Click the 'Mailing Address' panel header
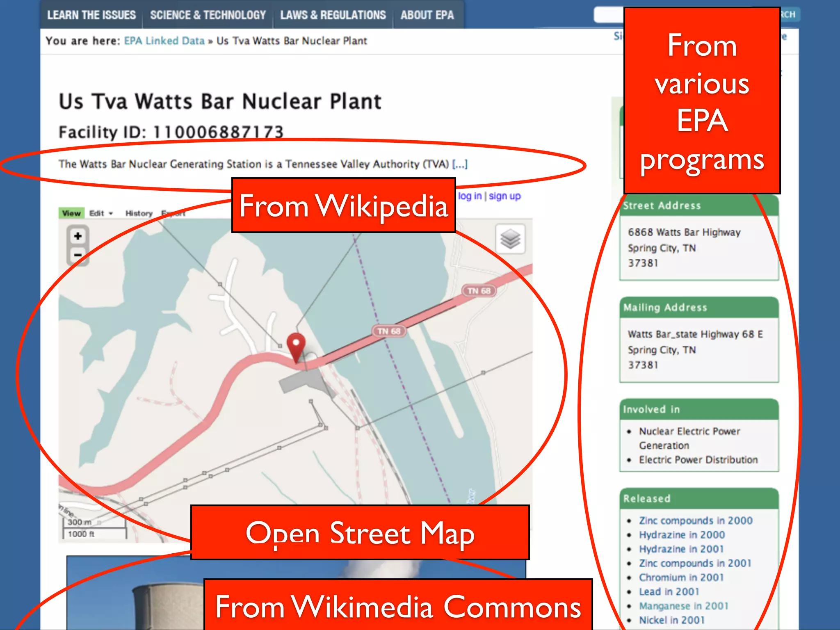 699,308
